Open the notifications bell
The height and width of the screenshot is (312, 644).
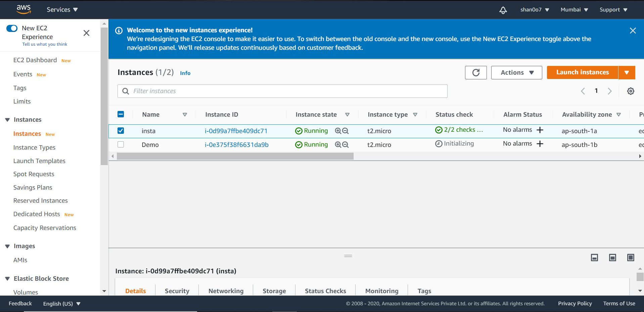click(x=503, y=10)
